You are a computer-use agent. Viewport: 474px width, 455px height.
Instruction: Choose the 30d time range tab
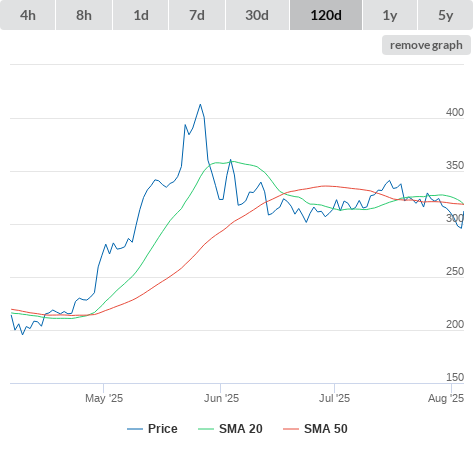(257, 15)
